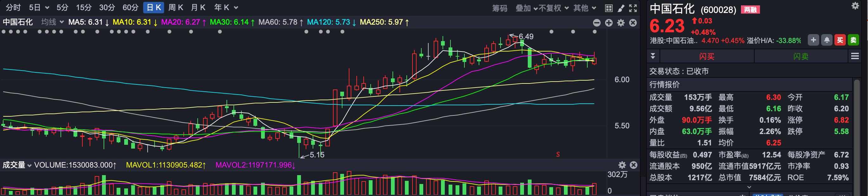The width and height of the screenshot is (868, 196).
Task: Click the red S marker on chart
Action: (x=558, y=155)
